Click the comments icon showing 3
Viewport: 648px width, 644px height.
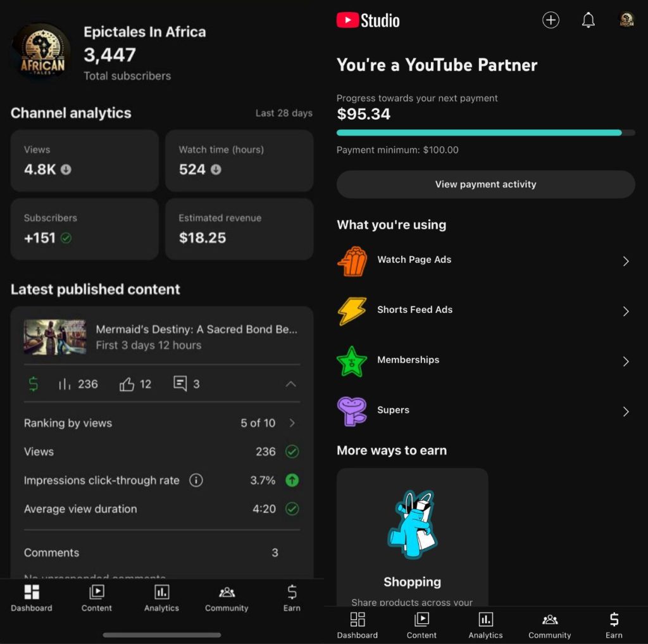[x=180, y=384]
